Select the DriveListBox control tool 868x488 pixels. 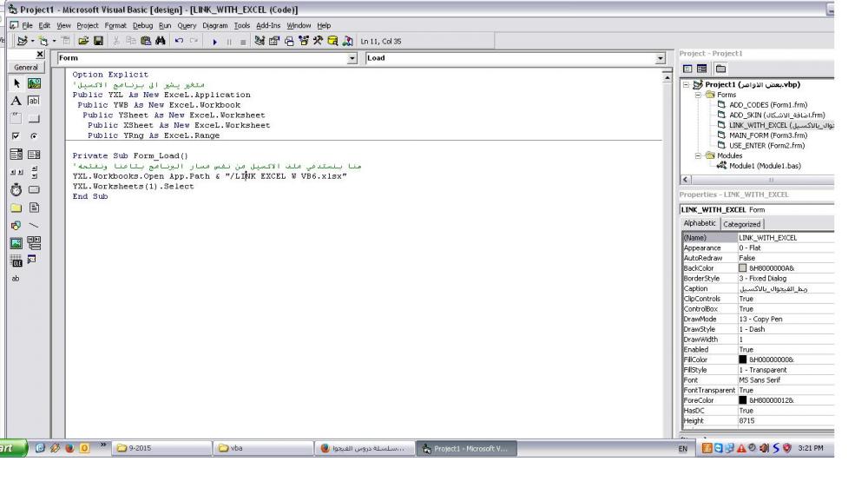(34, 190)
